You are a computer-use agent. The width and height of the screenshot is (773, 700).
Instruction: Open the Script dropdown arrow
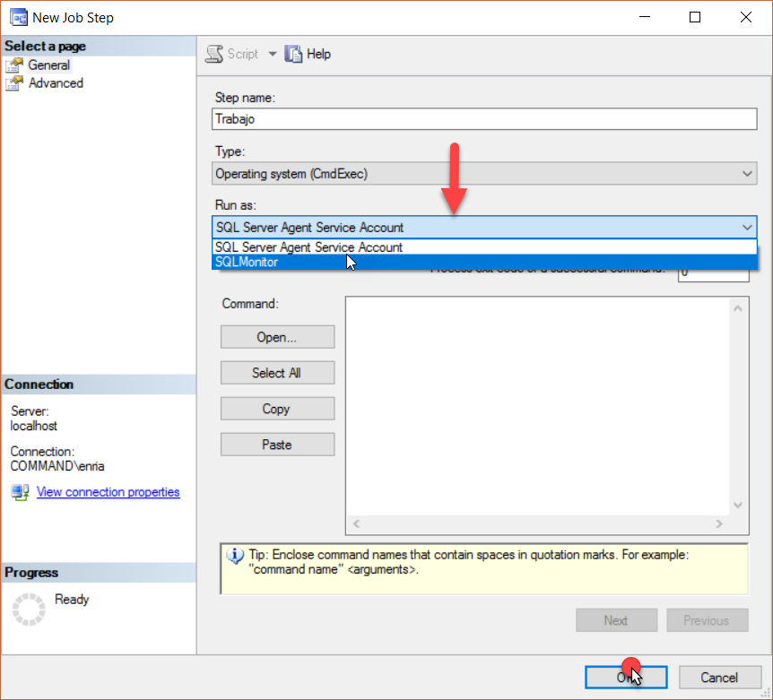pos(273,54)
